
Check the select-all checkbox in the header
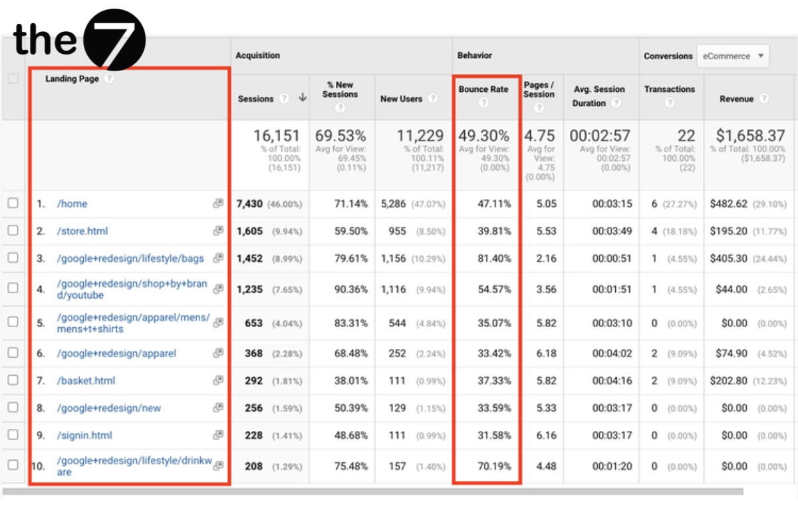11,78
